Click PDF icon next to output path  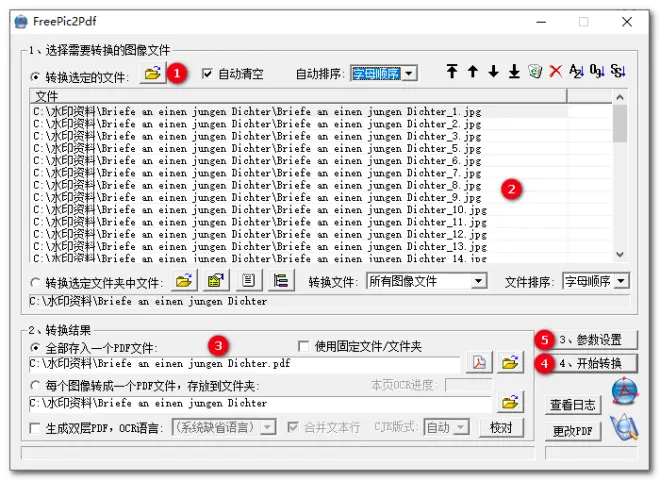tap(479, 362)
